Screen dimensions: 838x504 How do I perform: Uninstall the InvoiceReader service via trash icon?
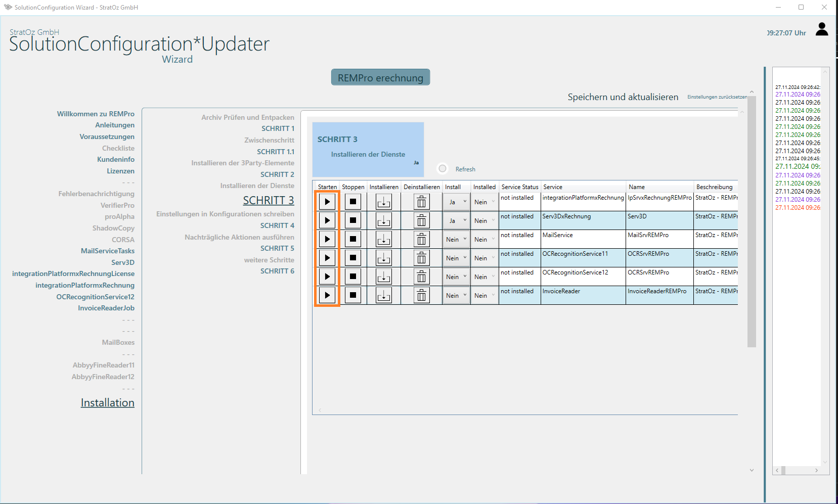[421, 295]
